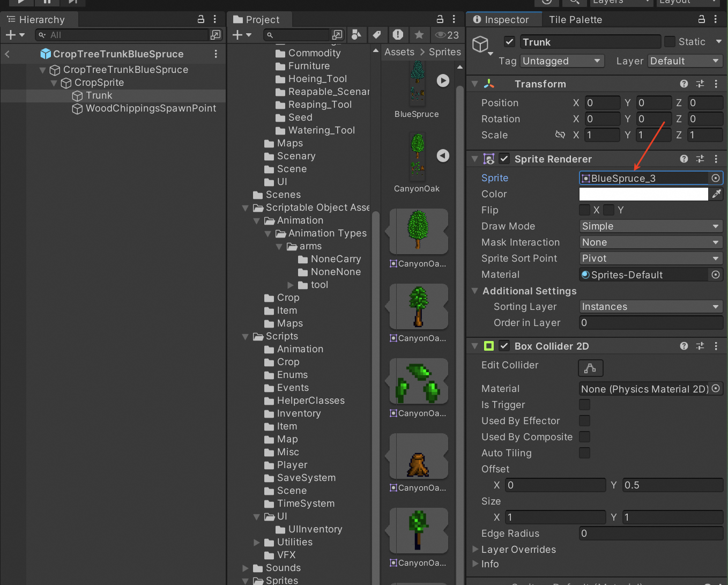The image size is (728, 585).
Task: Expand the BlueSpruce sprite sheet arrow
Action: pos(443,80)
